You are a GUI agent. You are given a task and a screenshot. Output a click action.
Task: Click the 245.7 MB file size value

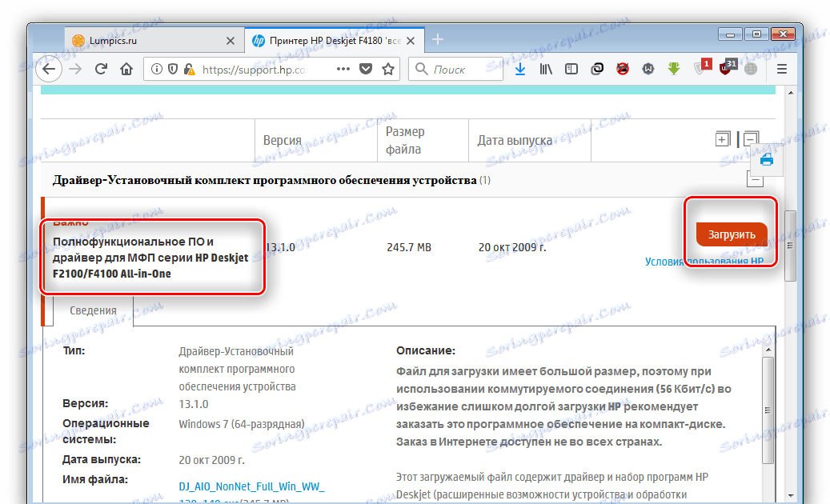pyautogui.click(x=409, y=247)
